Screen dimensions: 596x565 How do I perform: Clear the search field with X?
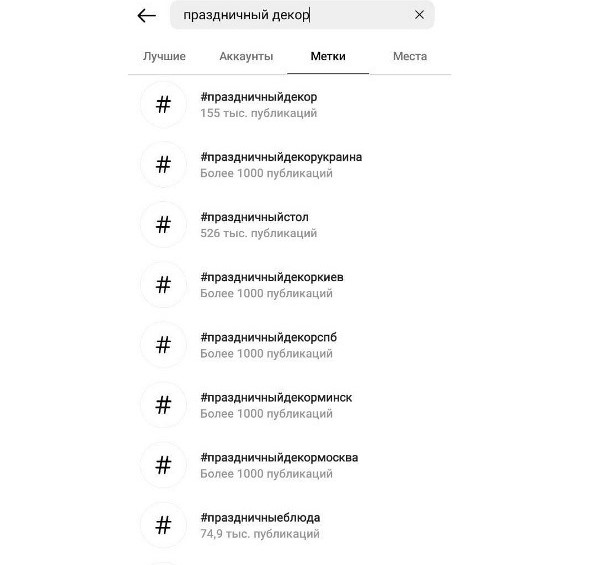(x=419, y=15)
